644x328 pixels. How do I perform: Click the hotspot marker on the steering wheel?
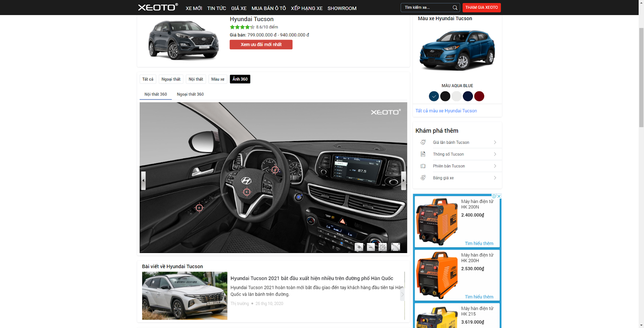click(247, 192)
